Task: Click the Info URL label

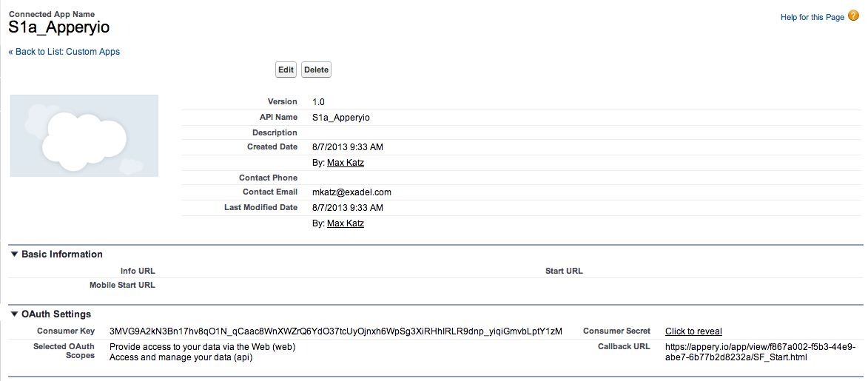Action: pyautogui.click(x=138, y=271)
